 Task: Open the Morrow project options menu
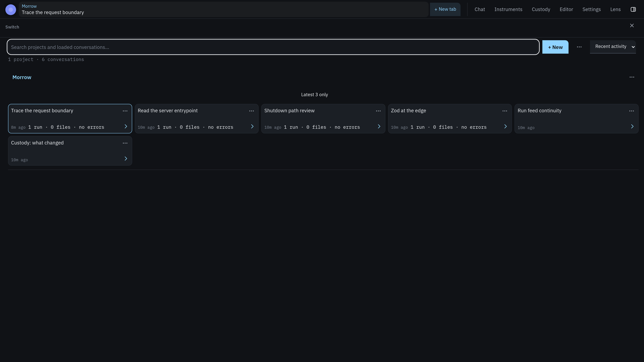pos(632,77)
